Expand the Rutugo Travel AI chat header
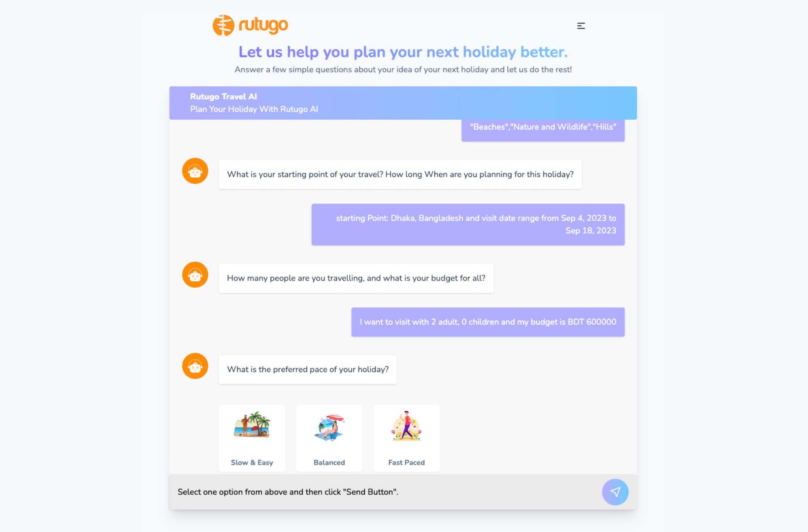This screenshot has height=532, width=808. pos(404,102)
